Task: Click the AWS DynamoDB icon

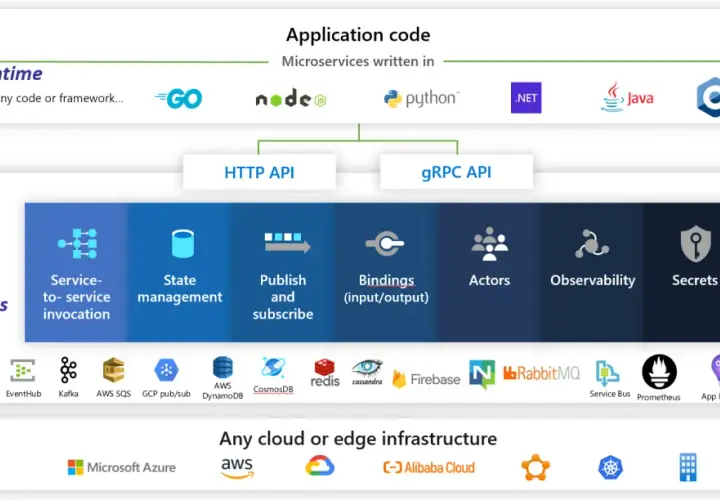Action: (x=223, y=367)
